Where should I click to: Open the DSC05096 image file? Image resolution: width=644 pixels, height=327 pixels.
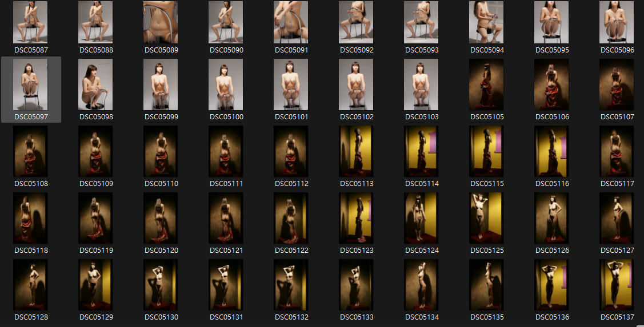tap(617, 22)
